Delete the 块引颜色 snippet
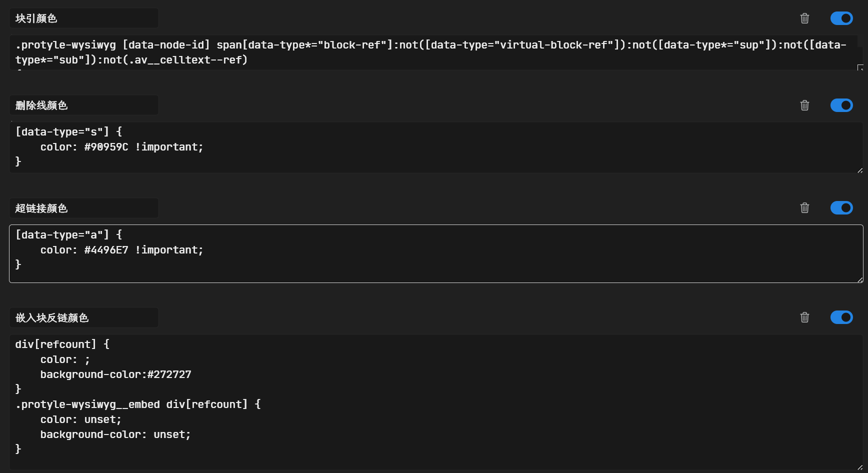Viewport: 868px width, 473px height. pos(804,18)
